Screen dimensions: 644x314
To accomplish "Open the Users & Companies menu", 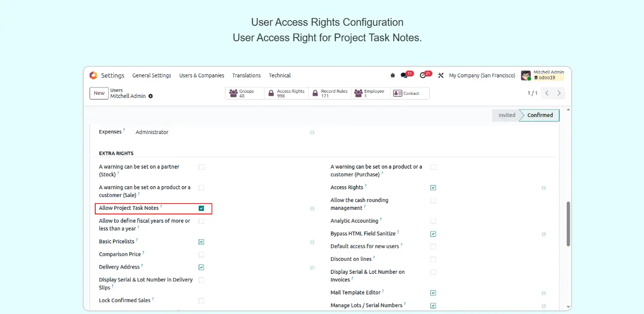I will click(x=201, y=75).
